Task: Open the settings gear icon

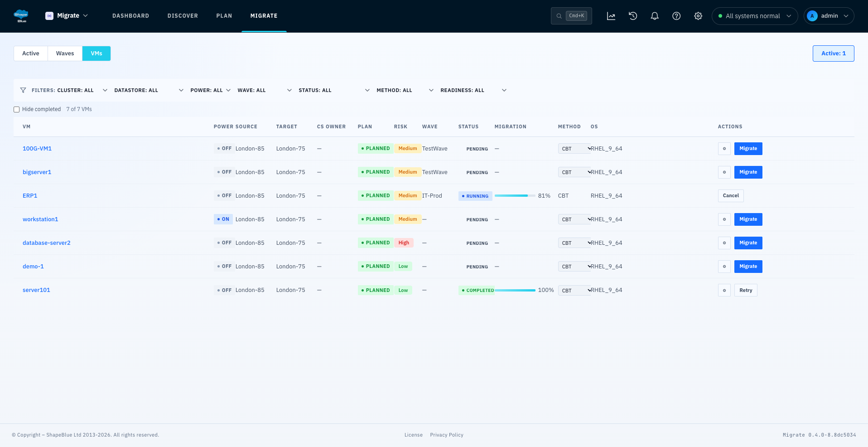Action: click(698, 16)
